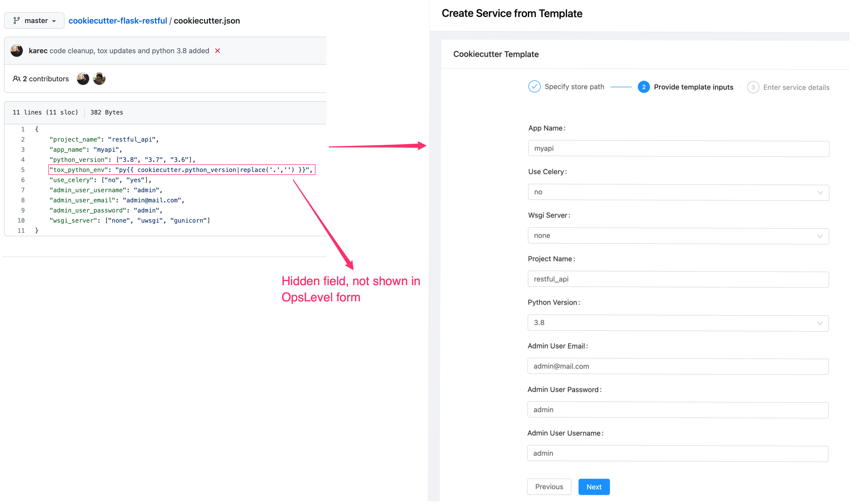Viewport: 860px width, 504px height.
Task: Click the cookiecutter.json file link
Action: point(207,21)
